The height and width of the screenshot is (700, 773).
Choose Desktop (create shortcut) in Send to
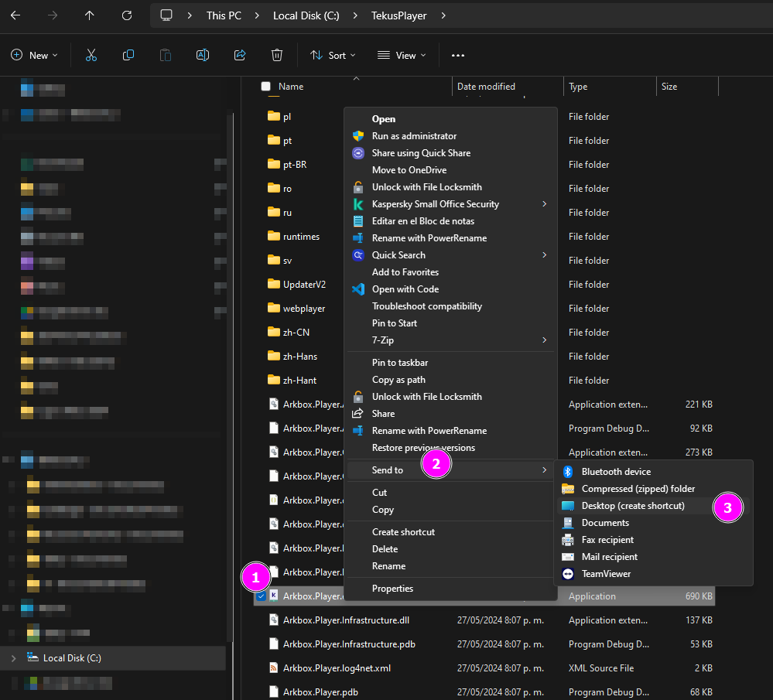632,506
